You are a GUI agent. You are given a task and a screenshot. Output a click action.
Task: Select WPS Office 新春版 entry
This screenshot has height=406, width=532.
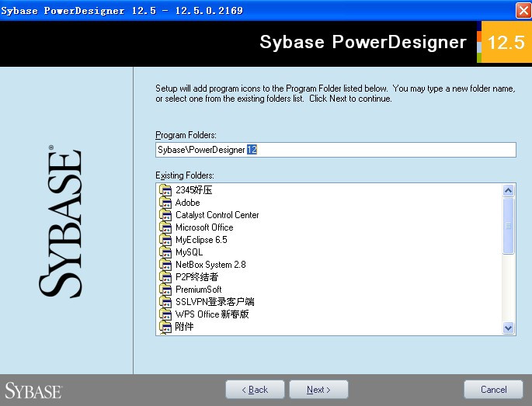[x=212, y=314]
